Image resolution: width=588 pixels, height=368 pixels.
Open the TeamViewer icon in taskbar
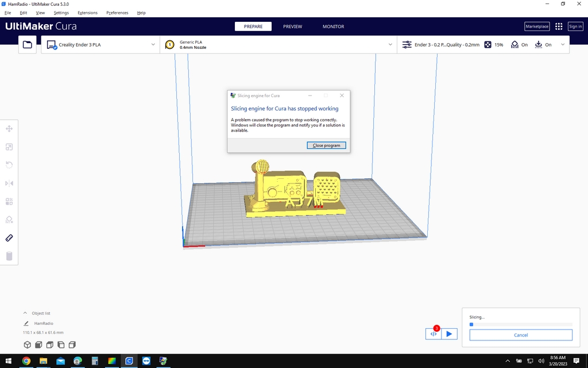(x=146, y=361)
